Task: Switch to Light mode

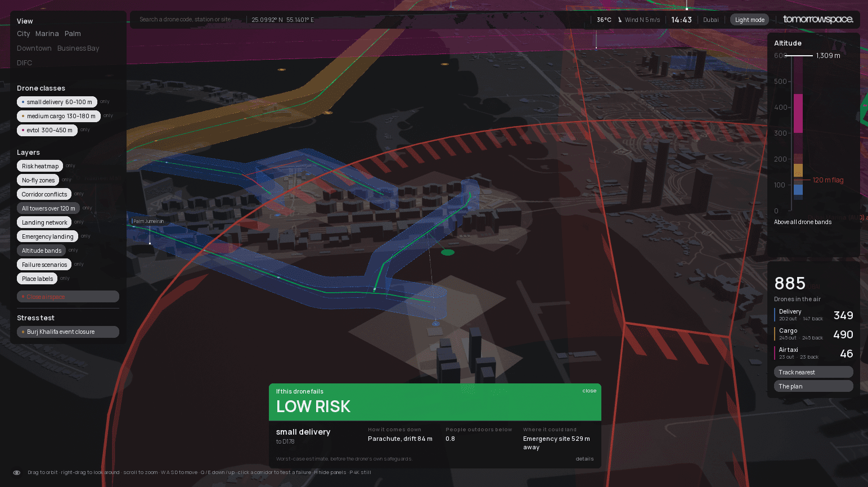Action: (x=749, y=20)
